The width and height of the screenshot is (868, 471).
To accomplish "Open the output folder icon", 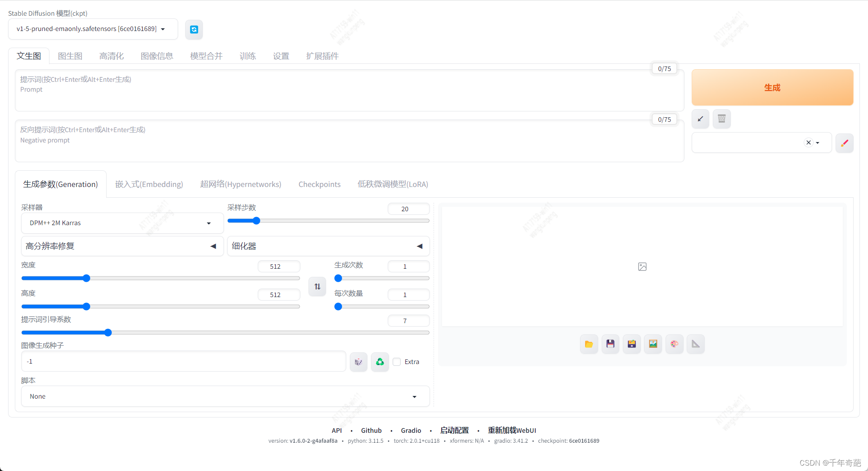I will click(x=589, y=344).
